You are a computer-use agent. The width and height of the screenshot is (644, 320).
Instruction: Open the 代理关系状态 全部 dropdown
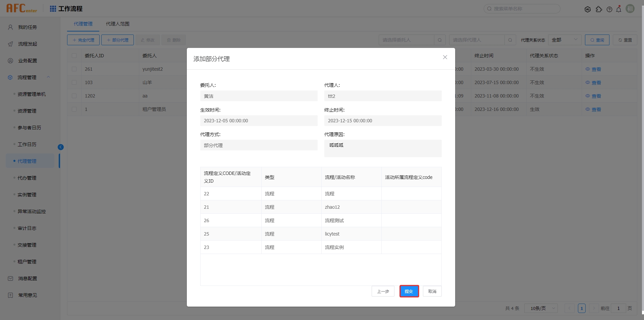565,40
